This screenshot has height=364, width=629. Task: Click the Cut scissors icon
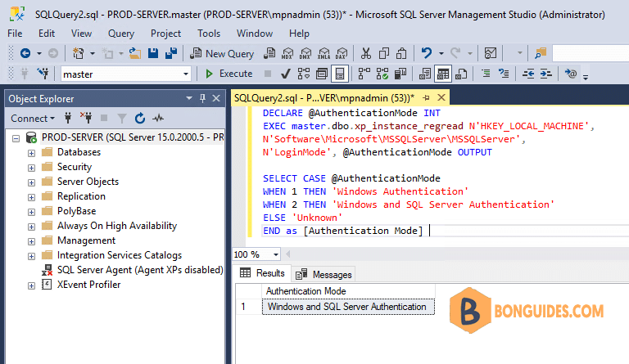pos(366,53)
